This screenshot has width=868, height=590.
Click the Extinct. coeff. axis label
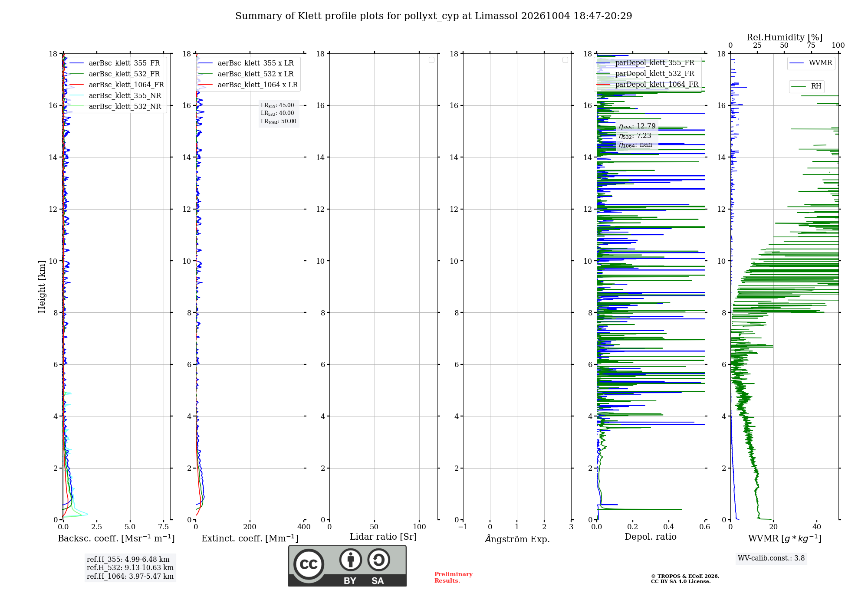250,538
